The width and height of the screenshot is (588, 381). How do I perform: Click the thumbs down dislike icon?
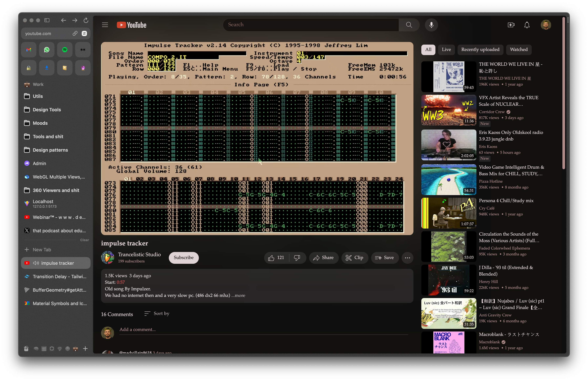(297, 258)
